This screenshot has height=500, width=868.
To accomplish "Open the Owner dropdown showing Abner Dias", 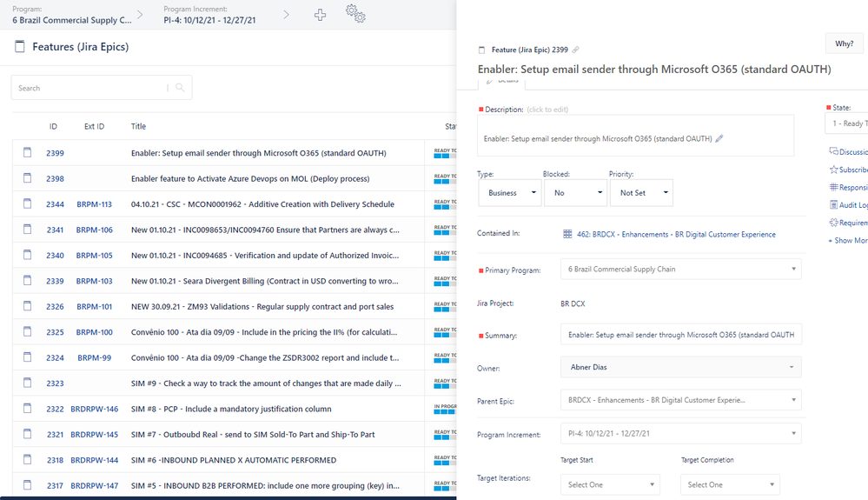I will pyautogui.click(x=681, y=367).
